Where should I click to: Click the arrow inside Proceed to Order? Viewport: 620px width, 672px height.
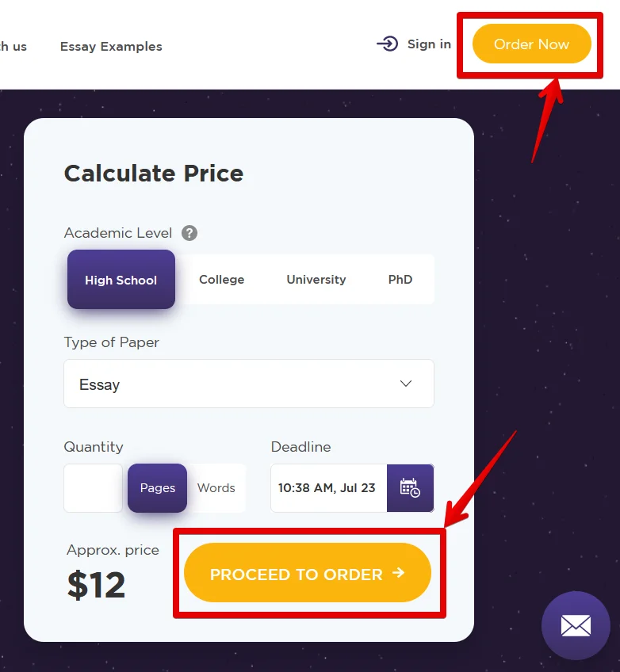(399, 573)
